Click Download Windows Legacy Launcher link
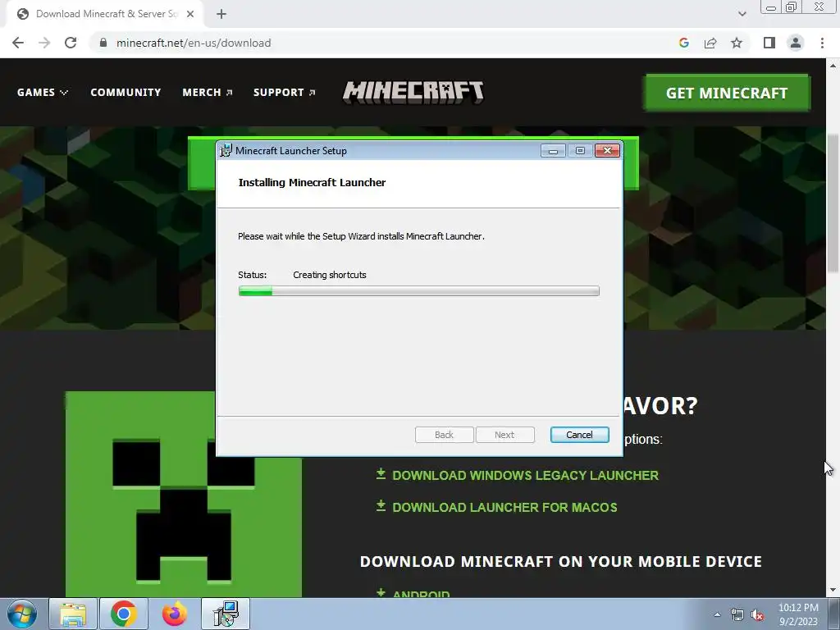840x630 pixels. [518, 475]
